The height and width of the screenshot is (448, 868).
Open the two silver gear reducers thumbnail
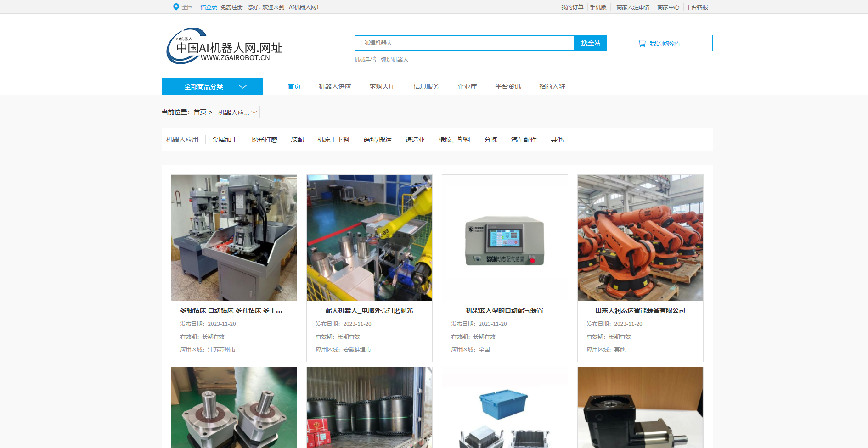point(234,408)
